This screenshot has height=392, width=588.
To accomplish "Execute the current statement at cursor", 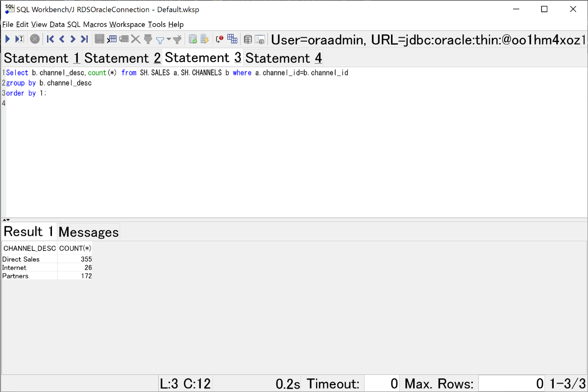I will click(20, 39).
